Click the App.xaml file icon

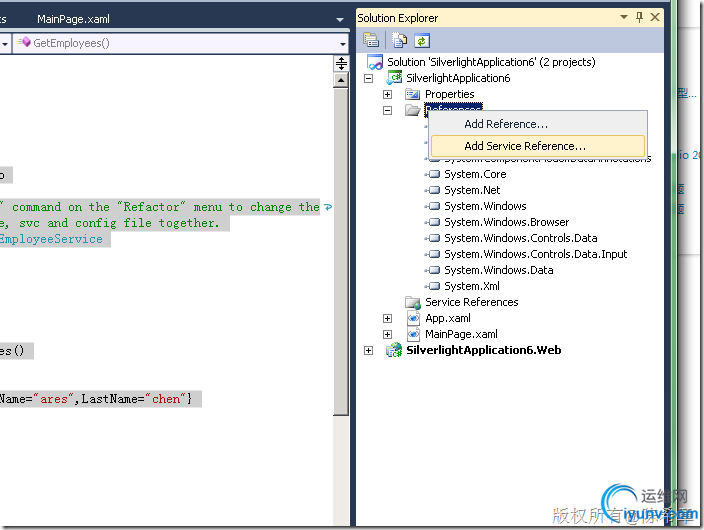click(x=412, y=318)
